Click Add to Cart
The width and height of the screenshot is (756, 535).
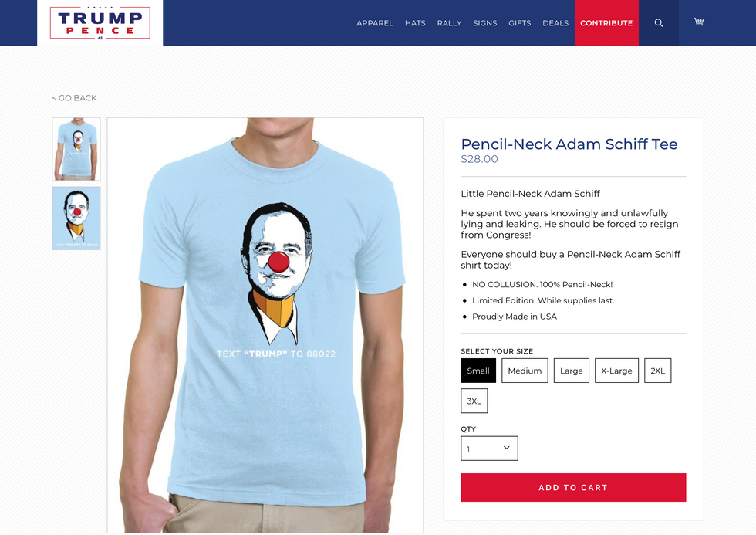573,487
